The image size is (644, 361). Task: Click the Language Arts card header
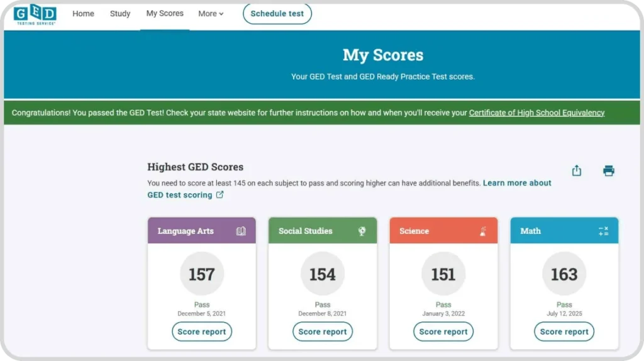point(202,231)
